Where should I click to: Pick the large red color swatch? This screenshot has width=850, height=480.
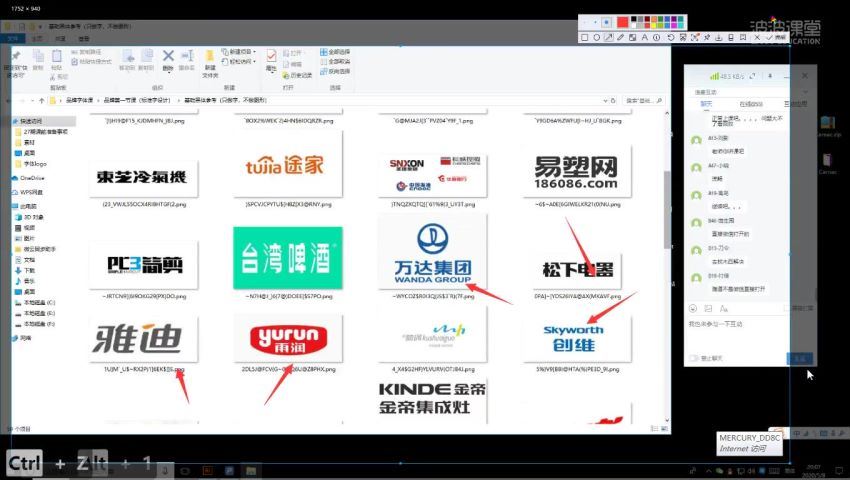coord(622,22)
